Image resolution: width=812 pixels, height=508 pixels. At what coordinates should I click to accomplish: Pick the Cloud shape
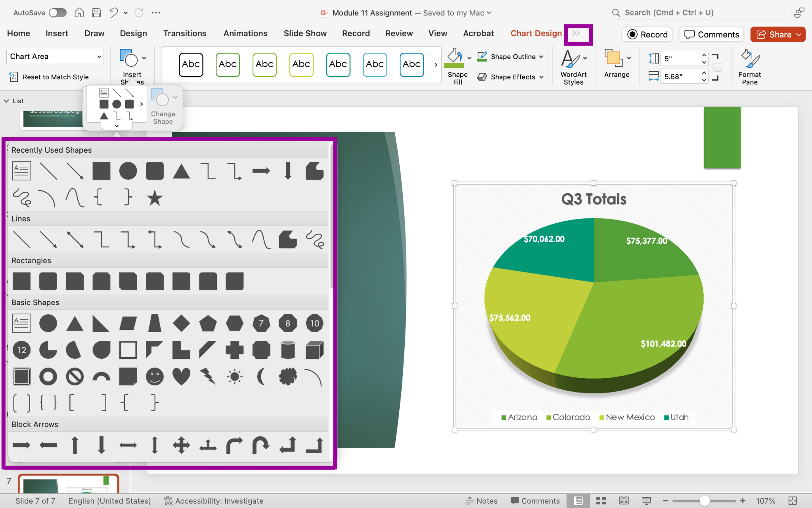[x=288, y=376]
